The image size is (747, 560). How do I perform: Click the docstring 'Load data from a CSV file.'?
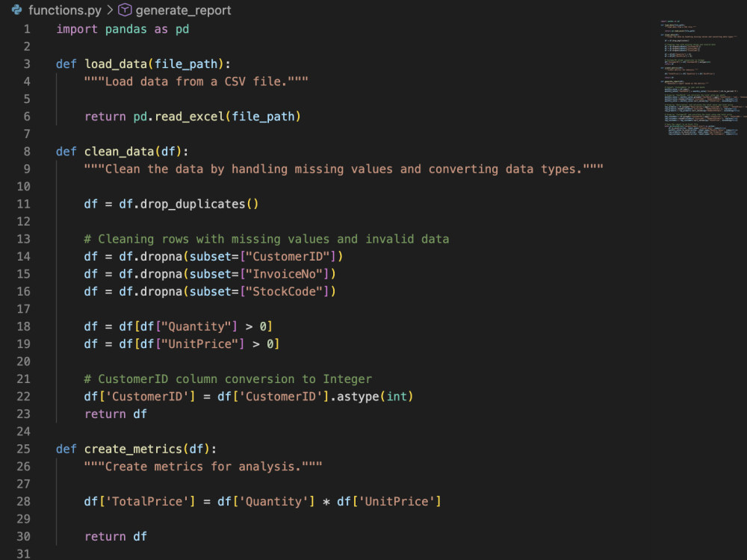(196, 82)
